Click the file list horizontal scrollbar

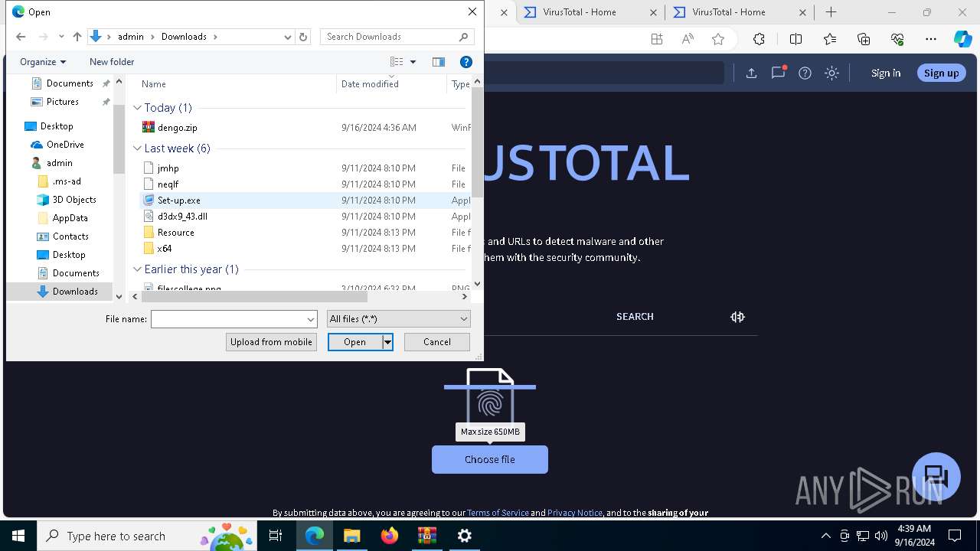(253, 296)
